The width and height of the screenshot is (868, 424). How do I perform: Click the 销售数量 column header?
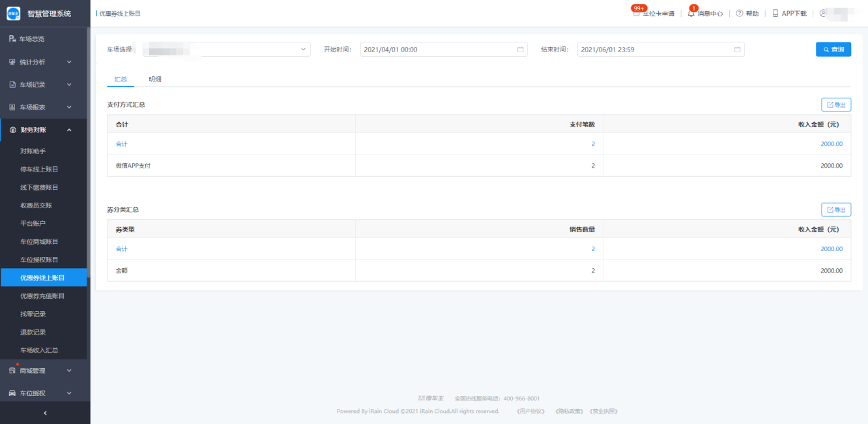[x=582, y=229]
